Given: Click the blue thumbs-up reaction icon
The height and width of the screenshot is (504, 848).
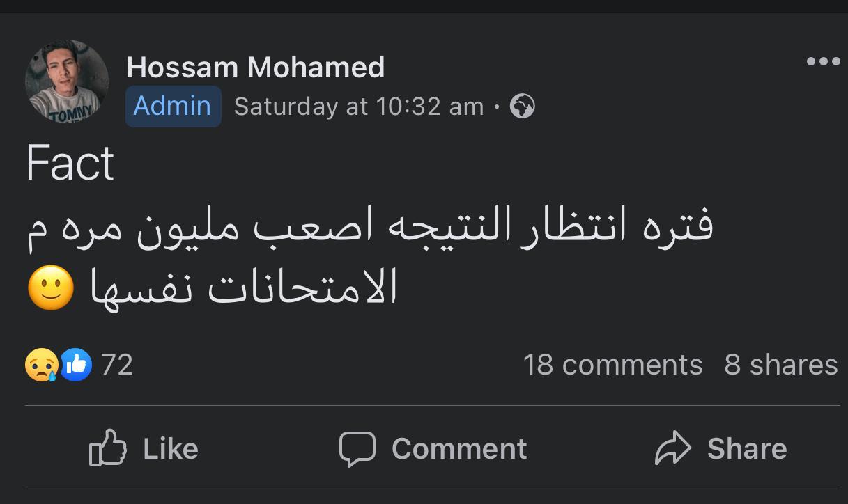Looking at the screenshot, I should point(77,365).
